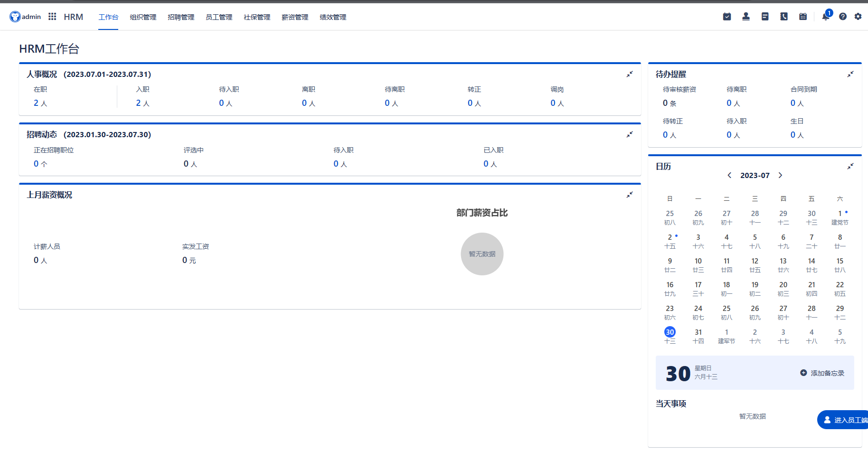Click 计薪人员 value 0 人
Image resolution: width=868 pixels, height=451 pixels.
click(x=40, y=260)
